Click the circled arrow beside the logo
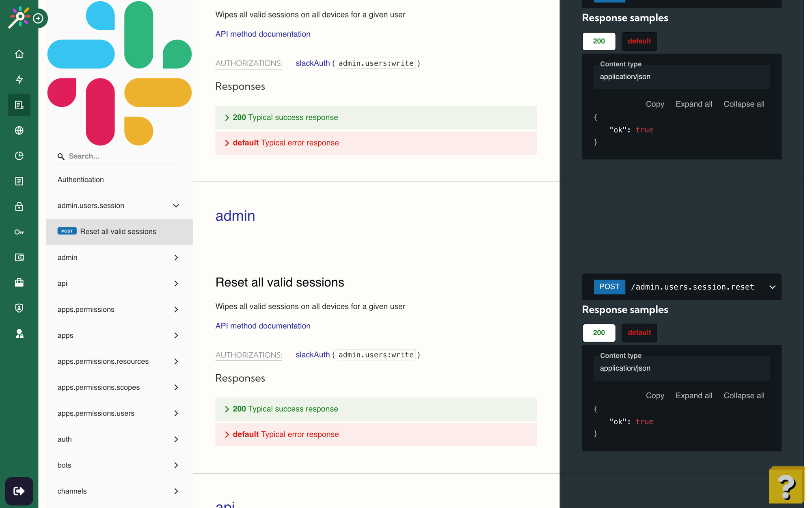The image size is (812, 508). click(38, 18)
